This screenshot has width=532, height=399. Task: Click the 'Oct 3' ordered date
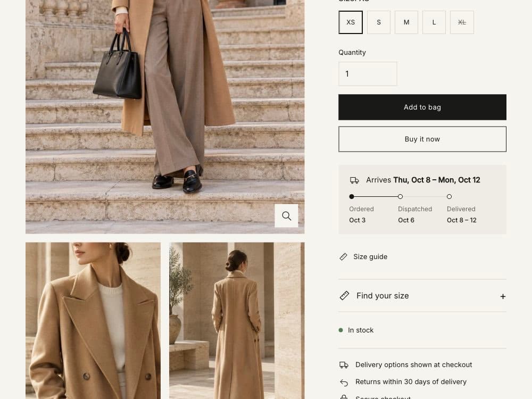[358, 220]
